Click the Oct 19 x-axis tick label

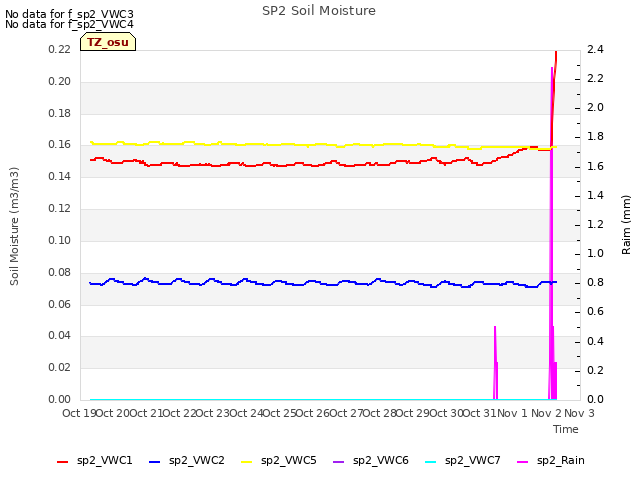click(79, 413)
